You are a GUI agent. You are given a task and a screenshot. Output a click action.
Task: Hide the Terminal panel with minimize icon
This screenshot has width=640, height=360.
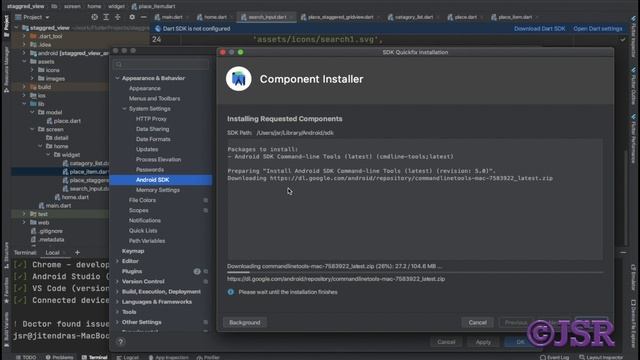click(x=623, y=253)
